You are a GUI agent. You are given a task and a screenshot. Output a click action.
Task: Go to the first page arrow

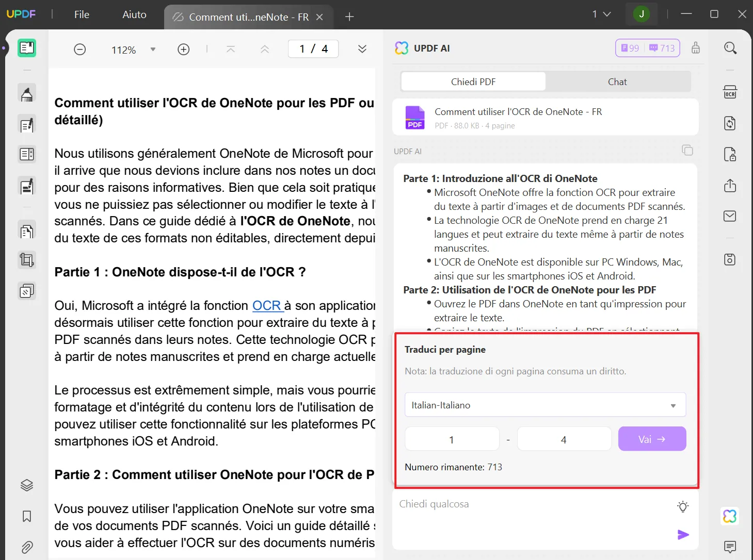[231, 50]
